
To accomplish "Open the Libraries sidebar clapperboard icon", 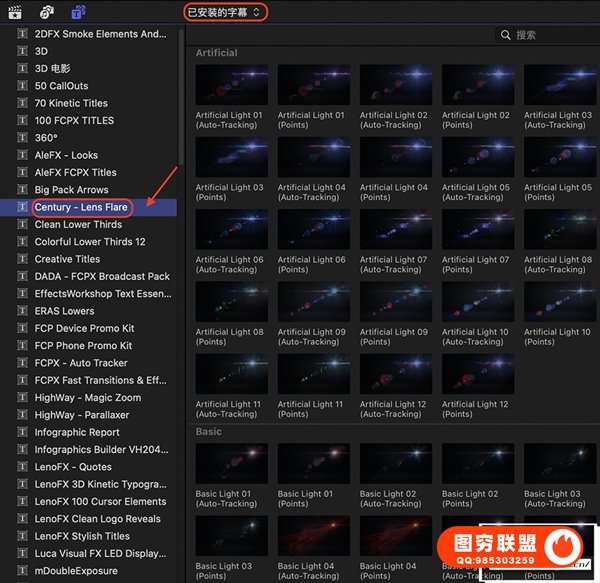I will click(15, 12).
